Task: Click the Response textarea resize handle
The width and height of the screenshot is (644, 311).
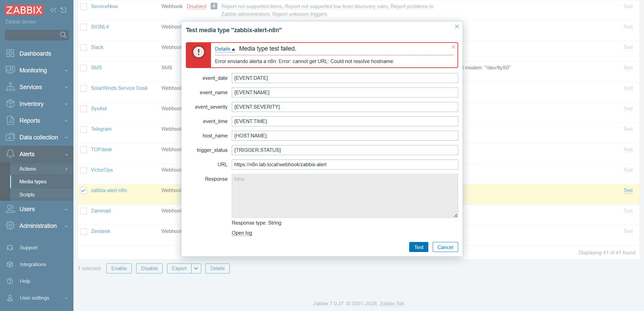Action: [456, 215]
